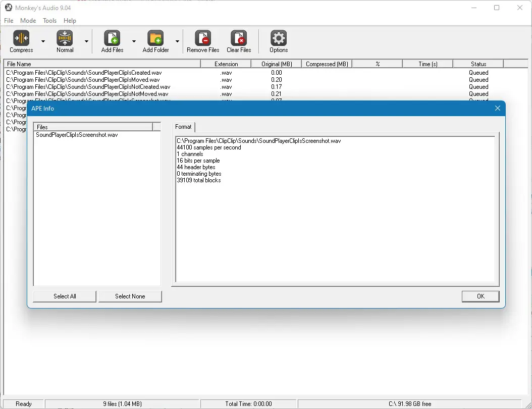The height and width of the screenshot is (409, 532).
Task: Click the file path line in the Format pane
Action: point(259,141)
